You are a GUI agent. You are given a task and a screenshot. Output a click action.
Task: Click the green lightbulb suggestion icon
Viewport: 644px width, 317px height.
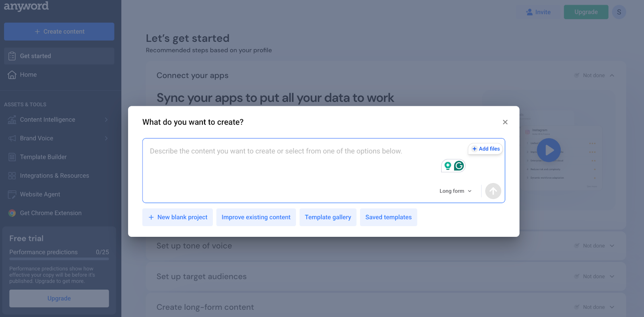(448, 166)
